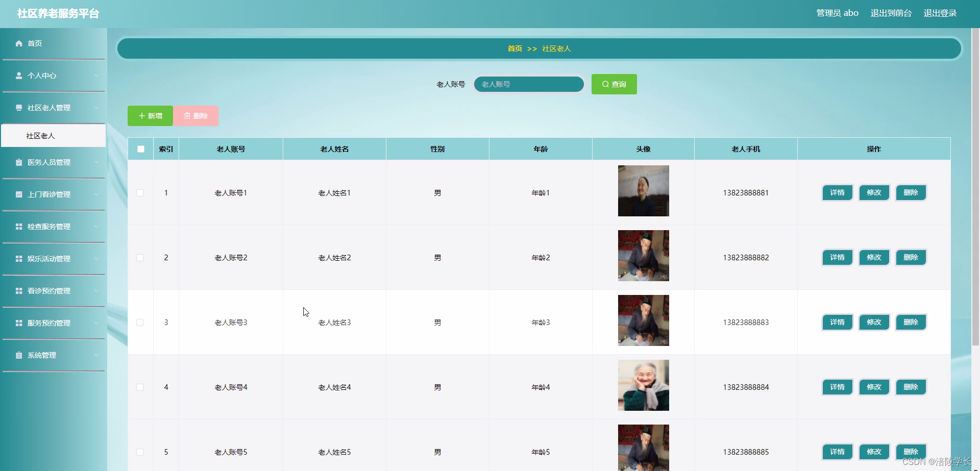Image resolution: width=980 pixels, height=471 pixels.
Task: Click the 首页 breadcrumb link
Action: point(515,48)
